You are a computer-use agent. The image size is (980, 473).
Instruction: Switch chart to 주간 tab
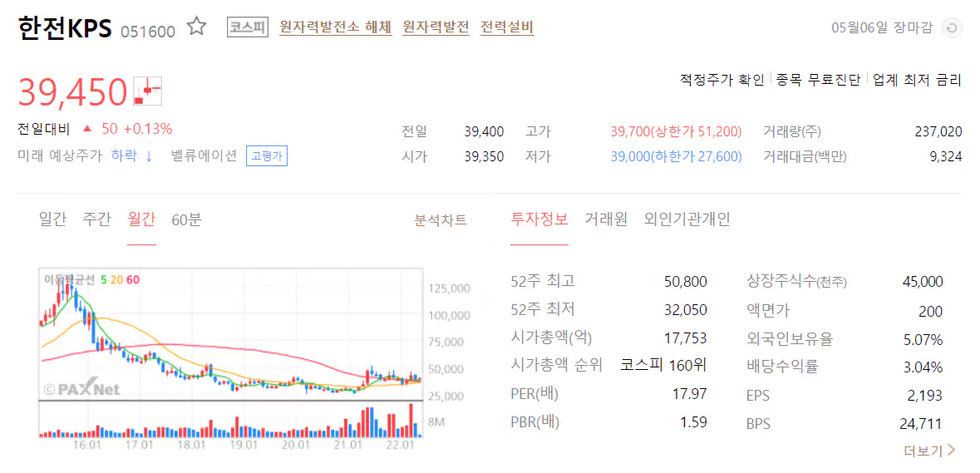click(97, 219)
